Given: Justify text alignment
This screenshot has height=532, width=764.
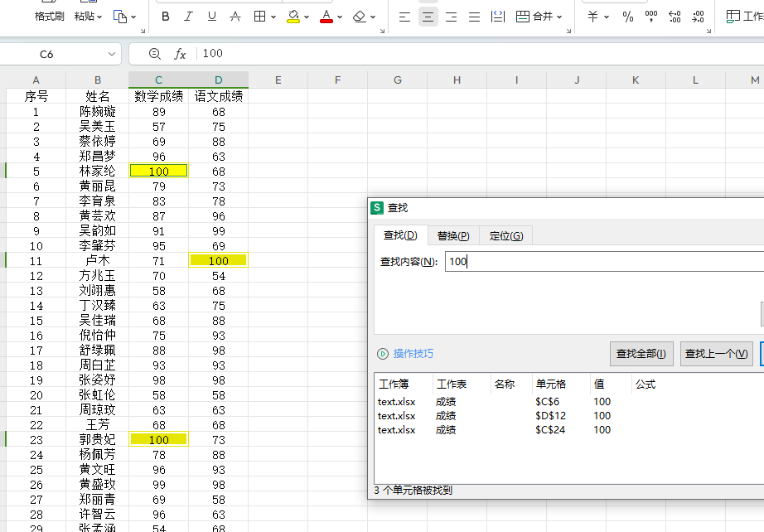Looking at the screenshot, I should pos(474,17).
